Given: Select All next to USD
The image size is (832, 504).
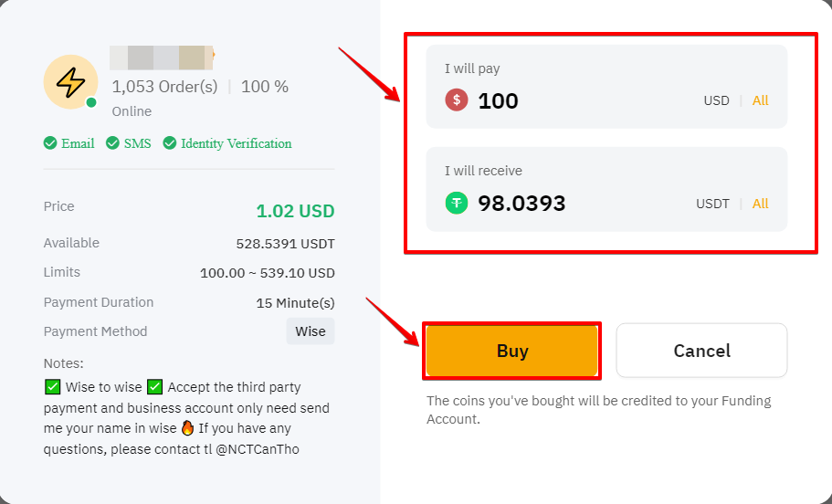Looking at the screenshot, I should point(761,100).
